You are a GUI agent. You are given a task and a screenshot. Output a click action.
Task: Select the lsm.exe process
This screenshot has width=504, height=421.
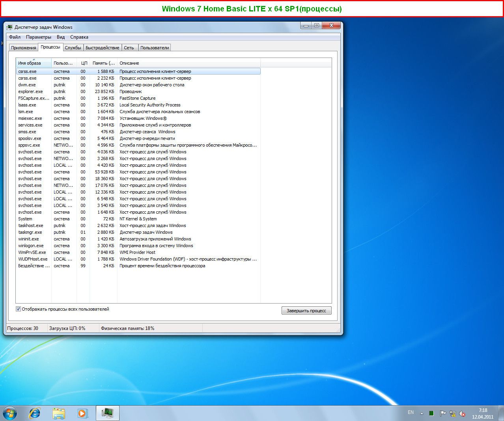click(138, 112)
